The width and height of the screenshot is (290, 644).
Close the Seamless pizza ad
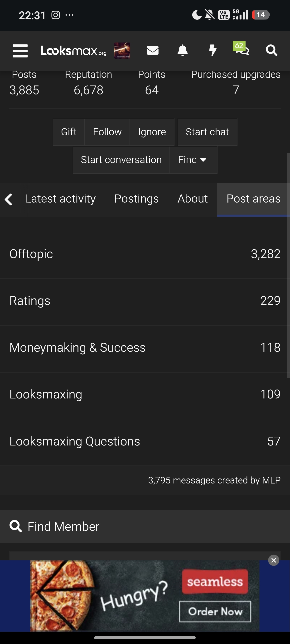coord(274,560)
